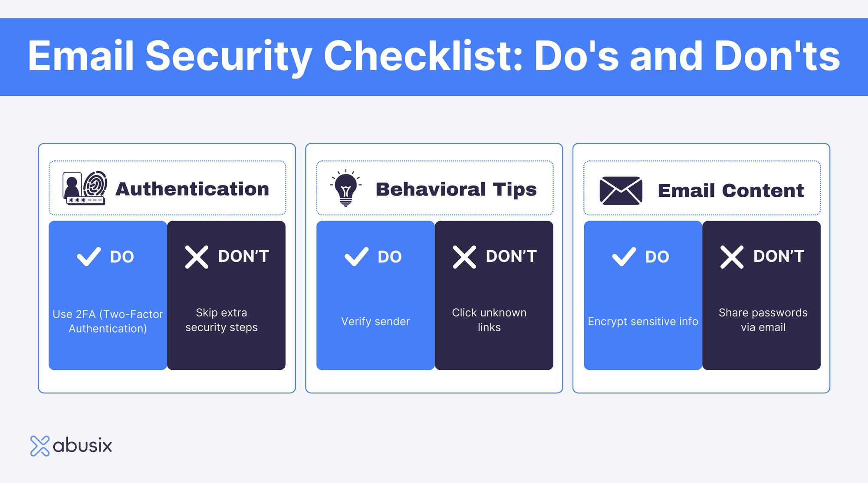Click the X mark in Authentication DON'T card
Viewport: 868px width, 483px height.
(x=197, y=257)
